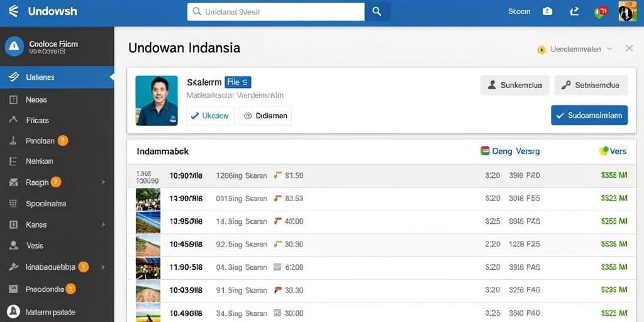Click the green Vers star icon

point(603,151)
